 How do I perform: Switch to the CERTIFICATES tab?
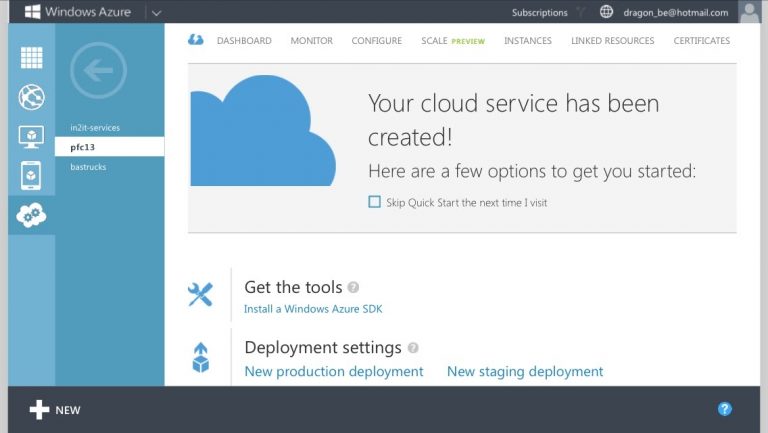(702, 41)
